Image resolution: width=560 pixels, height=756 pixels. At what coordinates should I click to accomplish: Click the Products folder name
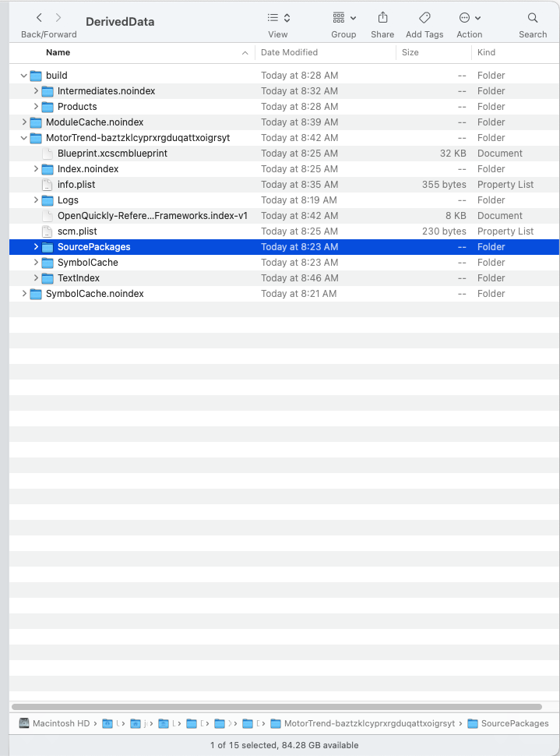(77, 107)
